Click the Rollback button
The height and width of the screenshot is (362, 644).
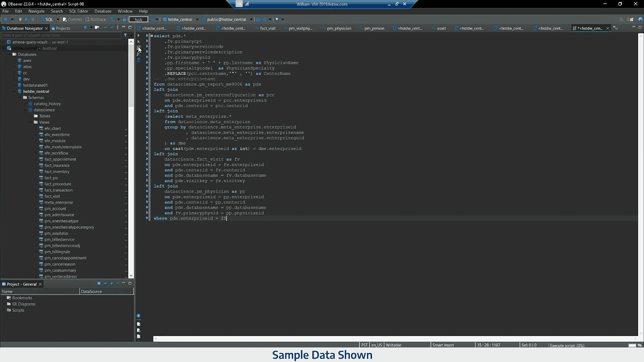pos(96,19)
